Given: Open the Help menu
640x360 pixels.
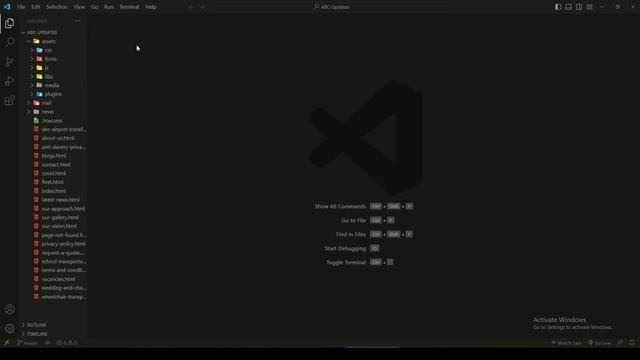Looking at the screenshot, I should tap(151, 7).
